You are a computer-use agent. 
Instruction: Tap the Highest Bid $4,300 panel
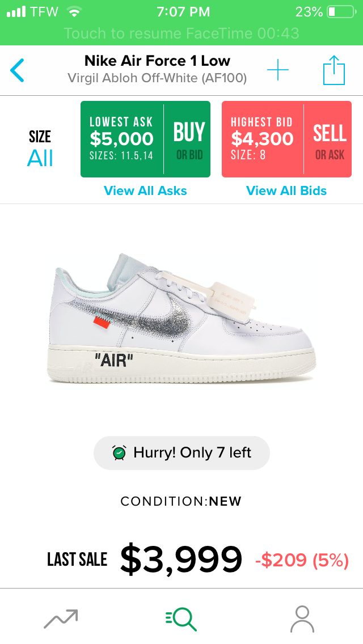coord(262,139)
